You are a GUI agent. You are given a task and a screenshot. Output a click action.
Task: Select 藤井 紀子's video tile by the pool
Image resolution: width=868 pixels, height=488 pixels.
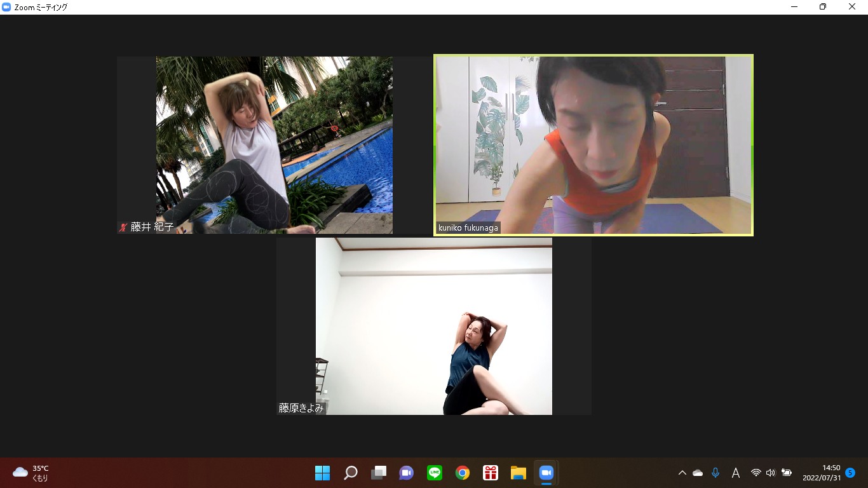pyautogui.click(x=275, y=145)
